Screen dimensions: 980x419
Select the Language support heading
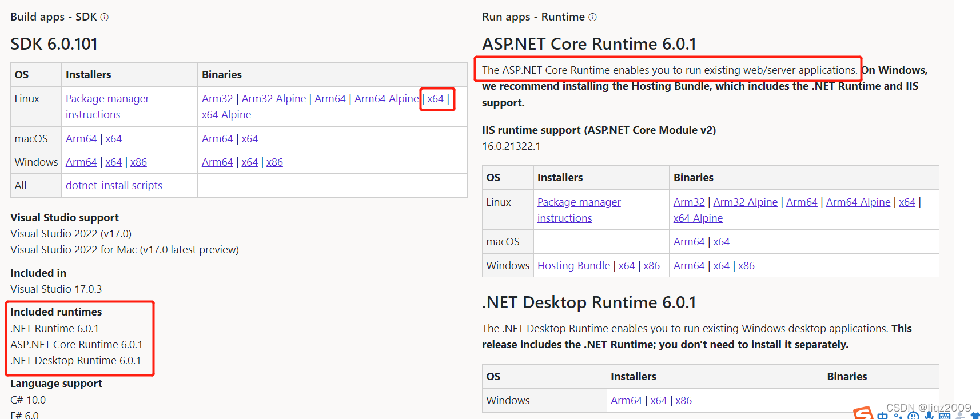56,383
